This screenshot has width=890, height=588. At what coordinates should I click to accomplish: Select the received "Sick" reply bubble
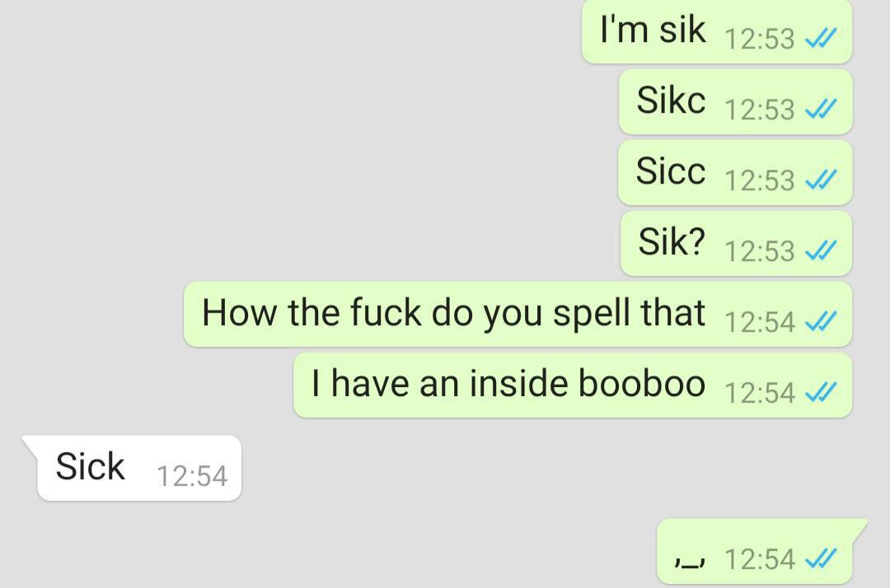point(132,468)
